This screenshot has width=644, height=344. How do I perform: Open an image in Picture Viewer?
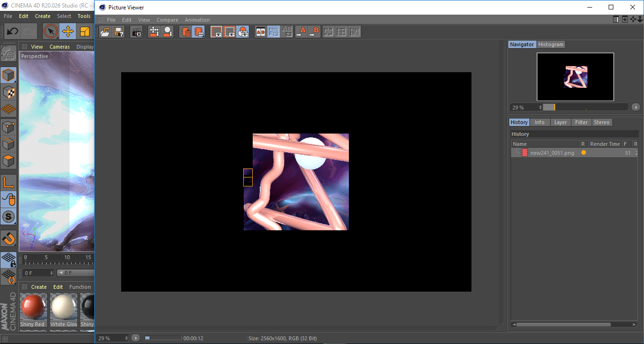[106, 32]
